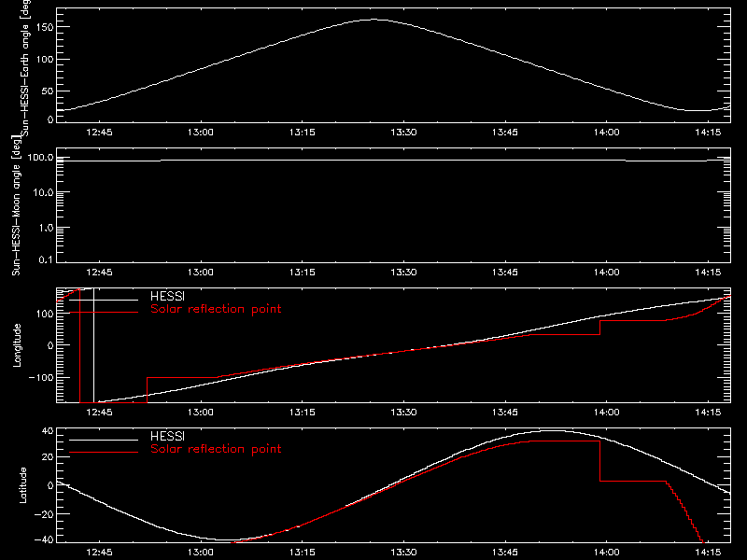Click 14:15 under the Moon angle plot
Image resolution: width=747 pixels, height=560 pixels.
[708, 273]
